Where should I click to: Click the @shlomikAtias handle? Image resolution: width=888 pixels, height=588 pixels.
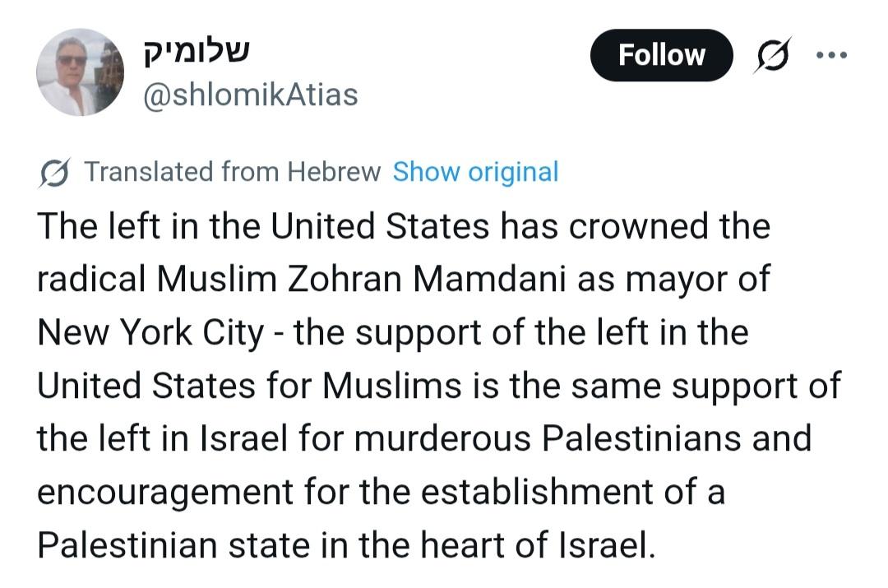tap(251, 95)
